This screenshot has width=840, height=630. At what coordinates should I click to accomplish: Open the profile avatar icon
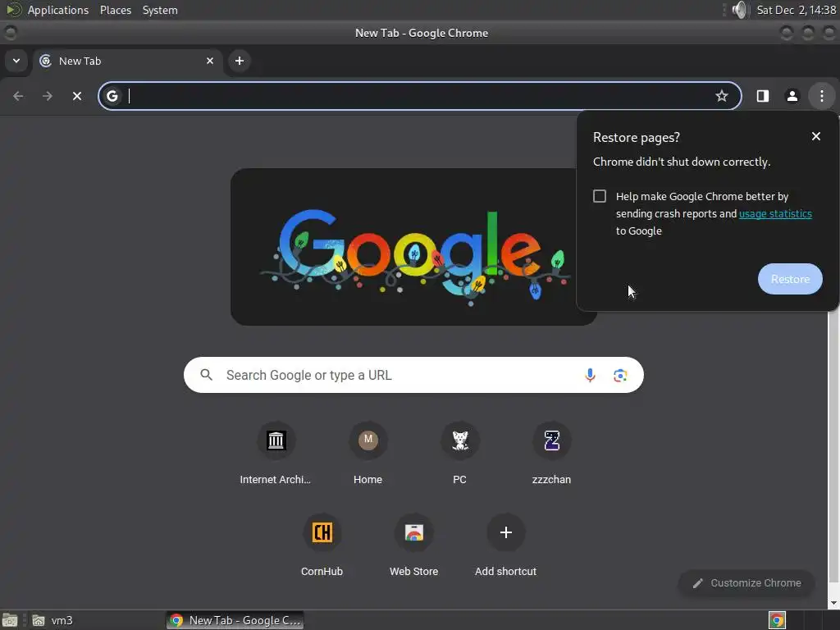pyautogui.click(x=792, y=97)
